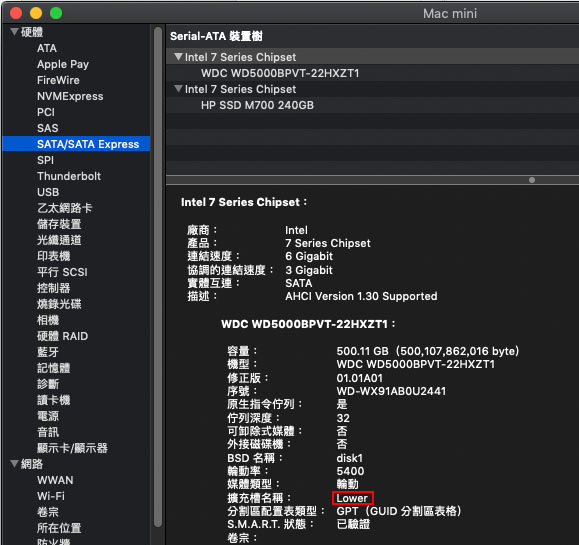Image resolution: width=579 pixels, height=545 pixels.
Task: Select 卷宗 in the sidebar
Action: 48,512
